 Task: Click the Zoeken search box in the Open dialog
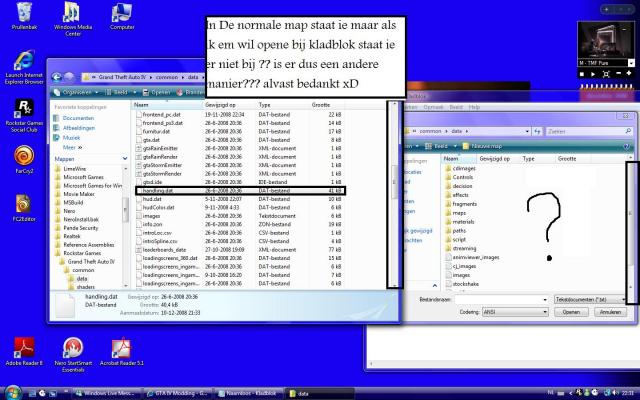click(589, 131)
